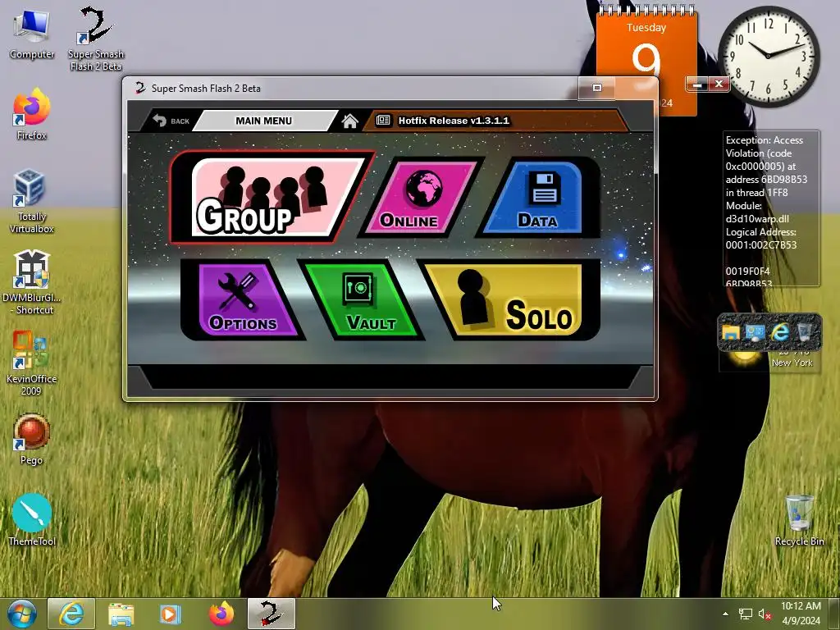Show hidden tray icons arrow
The image size is (840, 630).
(x=725, y=614)
